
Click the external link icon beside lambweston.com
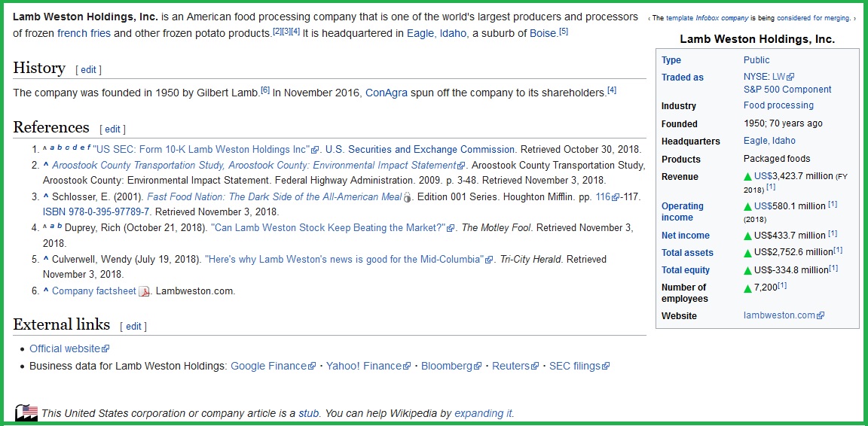coord(821,315)
